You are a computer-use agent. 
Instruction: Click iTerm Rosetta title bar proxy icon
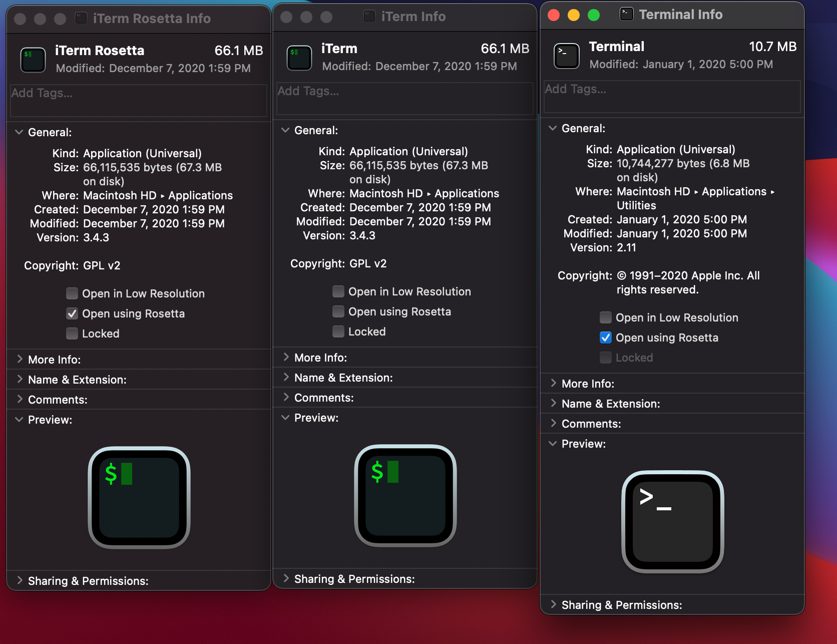tap(81, 19)
